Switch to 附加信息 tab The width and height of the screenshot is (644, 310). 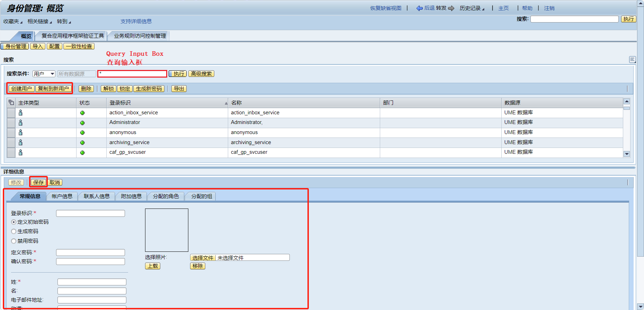(131, 196)
